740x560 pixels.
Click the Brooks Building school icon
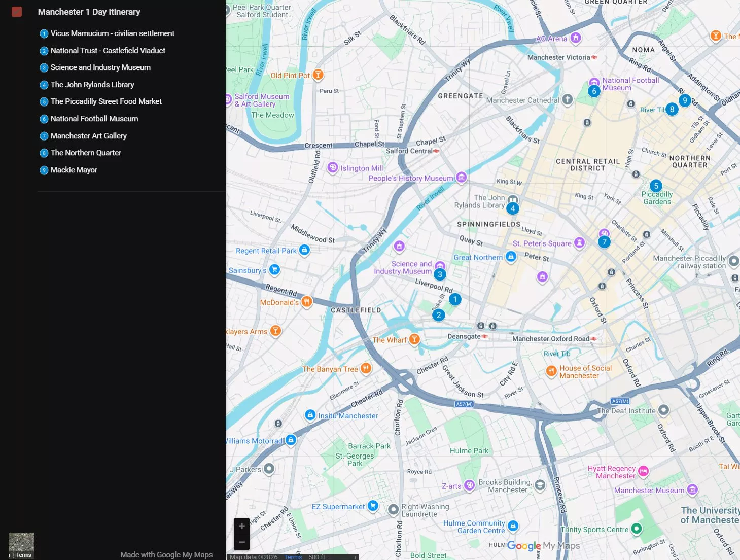[540, 485]
